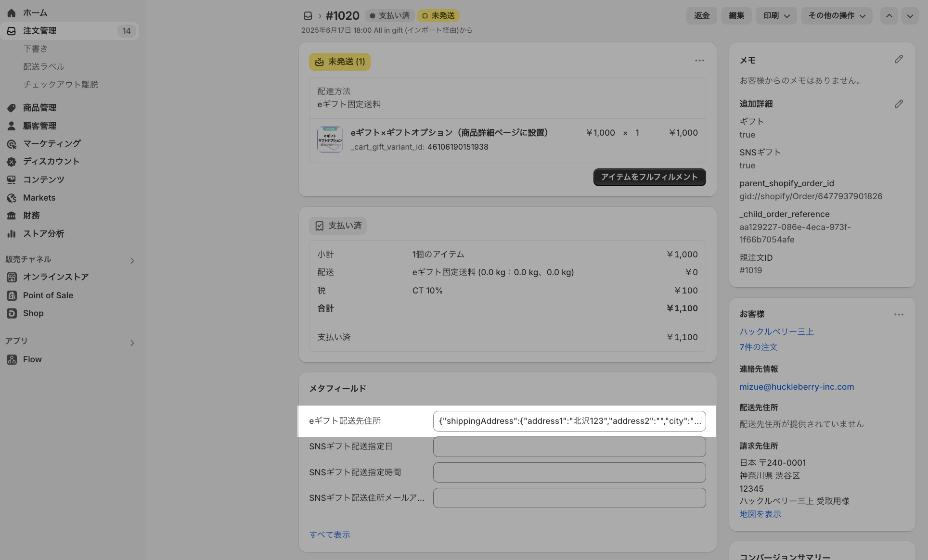Click the pencil icon next to 追加詳細
Screen dimensions: 928x560
point(899,104)
